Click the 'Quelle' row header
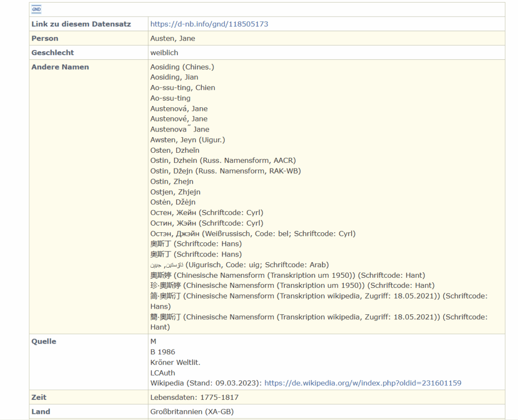 44,342
